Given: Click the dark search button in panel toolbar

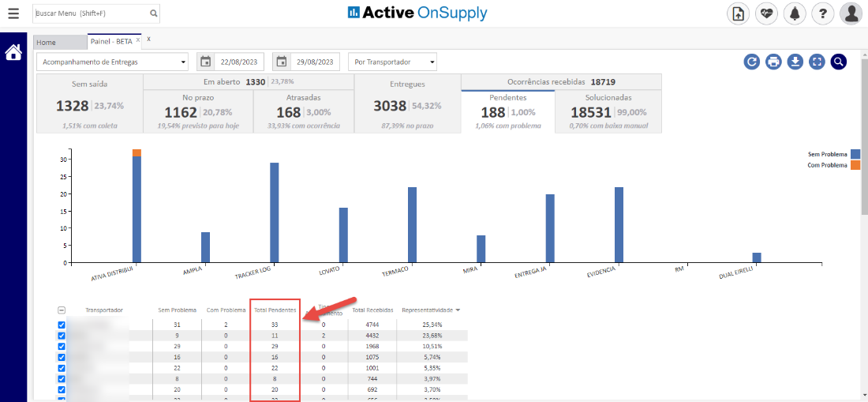Looking at the screenshot, I should [839, 62].
